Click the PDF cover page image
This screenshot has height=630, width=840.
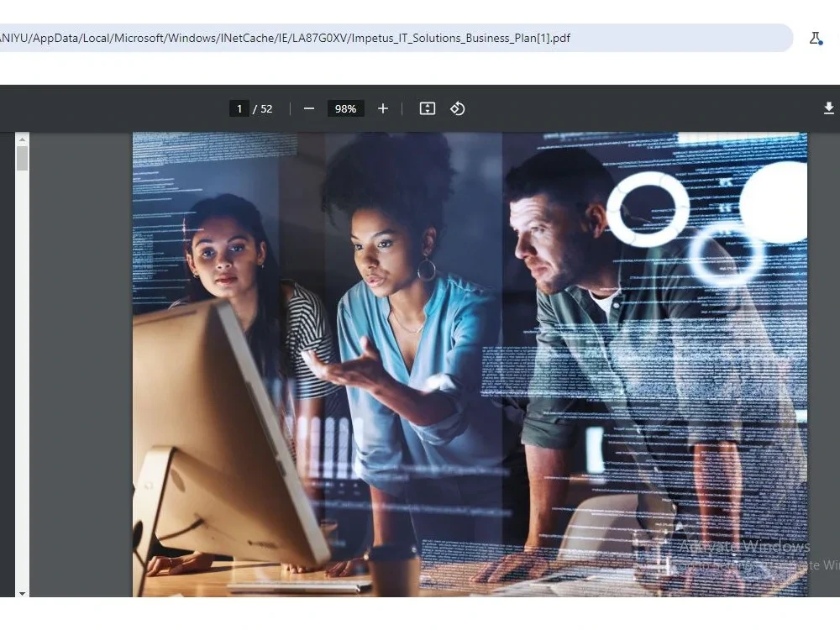tap(470, 365)
